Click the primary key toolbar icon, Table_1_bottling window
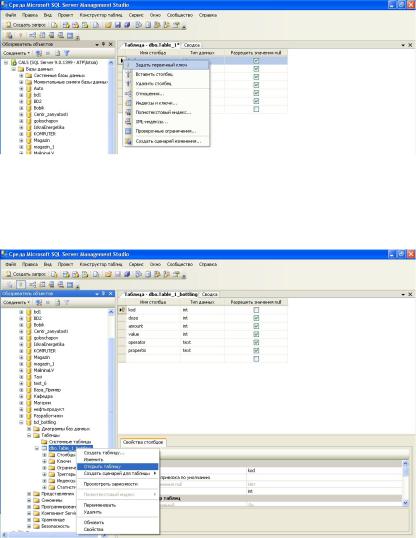416x538 pixels. coord(21,285)
